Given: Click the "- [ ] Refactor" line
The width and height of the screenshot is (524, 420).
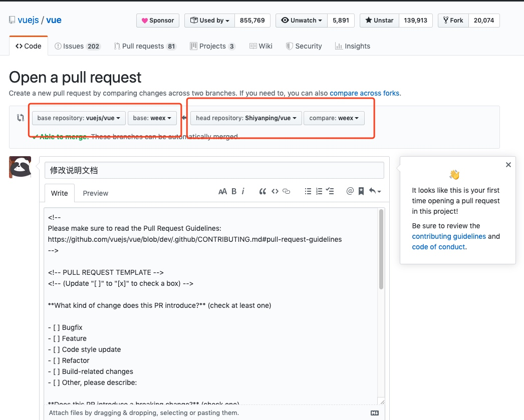Looking at the screenshot, I should [x=69, y=360].
